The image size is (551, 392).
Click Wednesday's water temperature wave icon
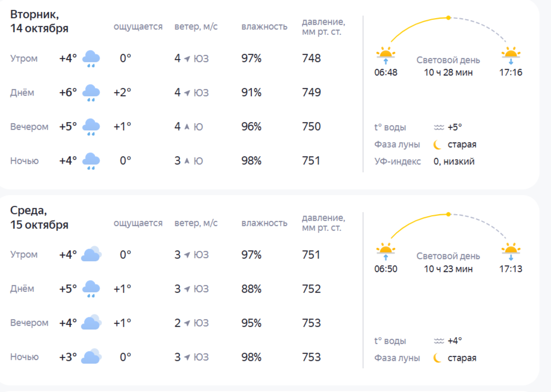click(439, 341)
